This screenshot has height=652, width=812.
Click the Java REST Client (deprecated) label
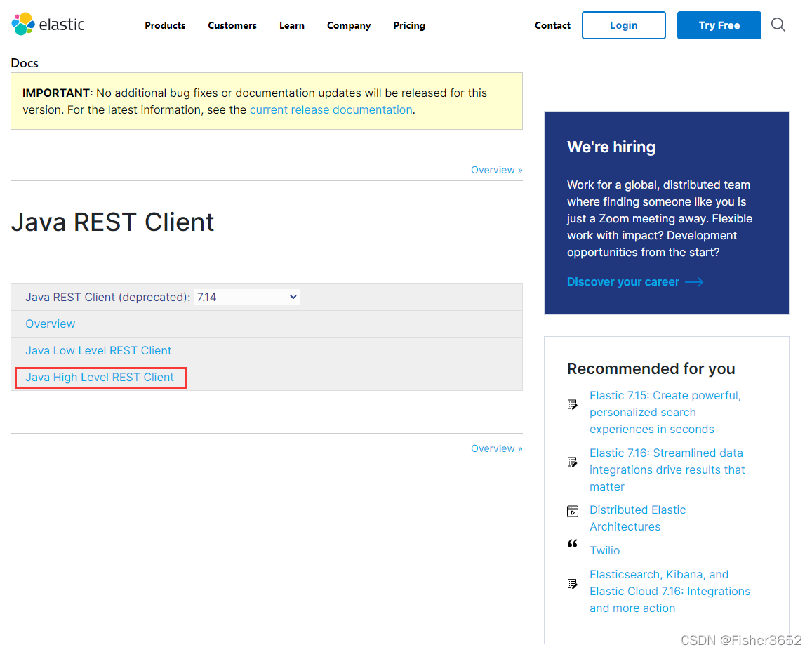click(x=107, y=298)
